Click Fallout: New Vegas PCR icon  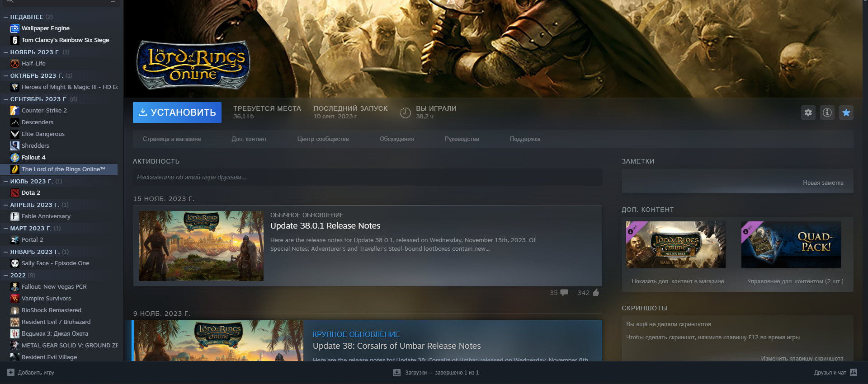click(x=15, y=287)
